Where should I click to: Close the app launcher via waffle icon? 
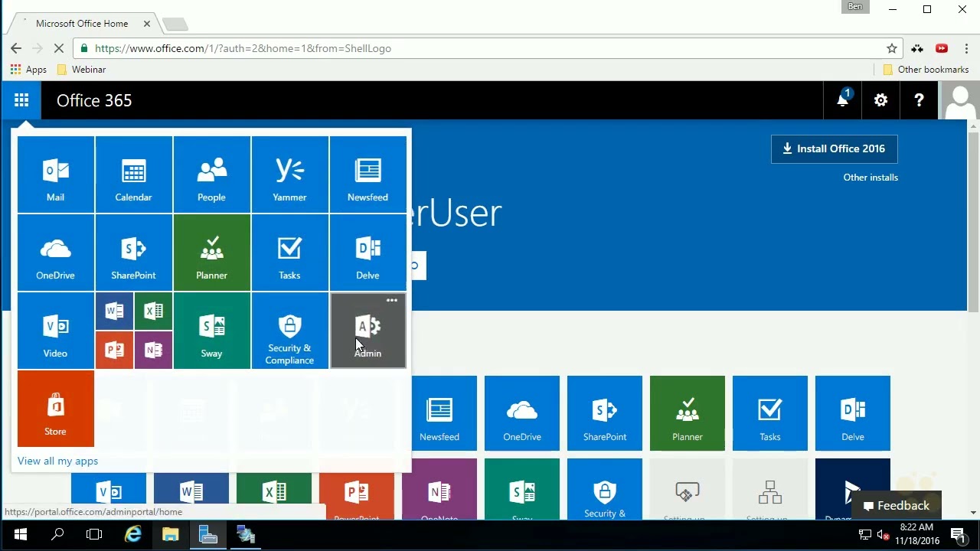[21, 100]
